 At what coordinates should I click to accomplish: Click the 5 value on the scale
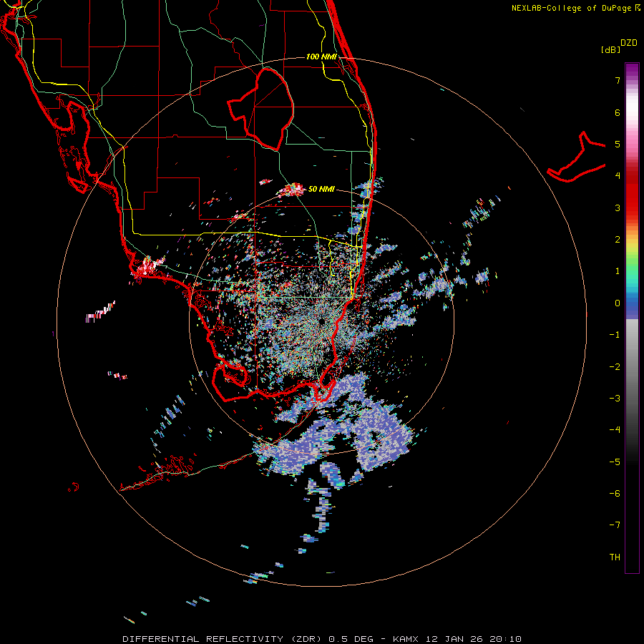coord(617,144)
